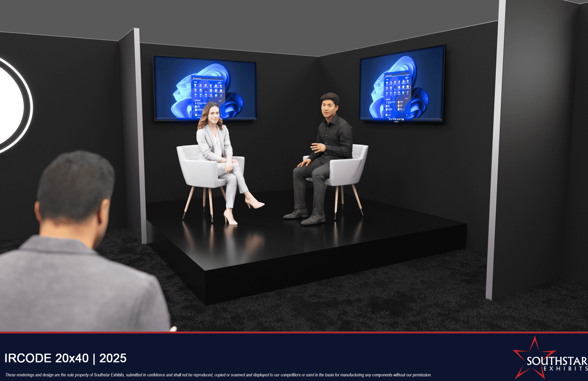Click the IRCODE 20x40 | 2025 title
The image size is (588, 381).
coord(66,358)
